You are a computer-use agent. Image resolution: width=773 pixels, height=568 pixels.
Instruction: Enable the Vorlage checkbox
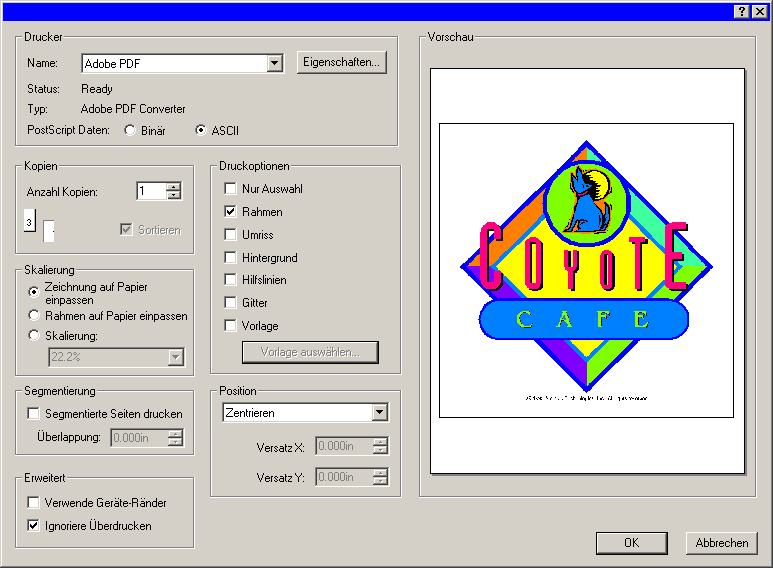[230, 325]
